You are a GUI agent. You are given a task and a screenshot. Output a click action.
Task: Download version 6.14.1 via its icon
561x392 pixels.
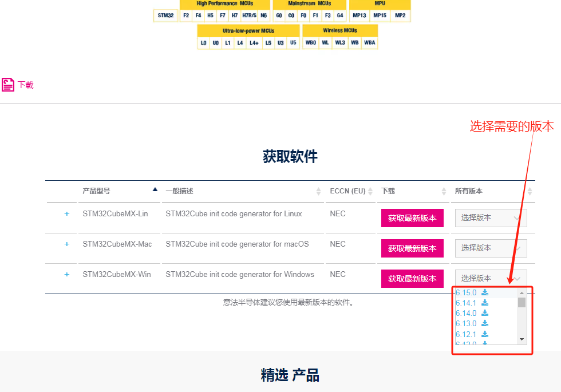[485, 303]
